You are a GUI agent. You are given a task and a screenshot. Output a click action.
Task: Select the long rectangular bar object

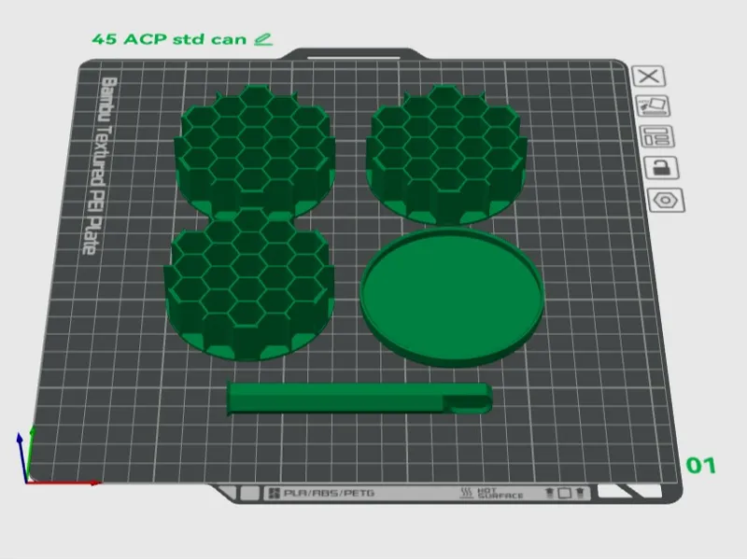tap(359, 398)
